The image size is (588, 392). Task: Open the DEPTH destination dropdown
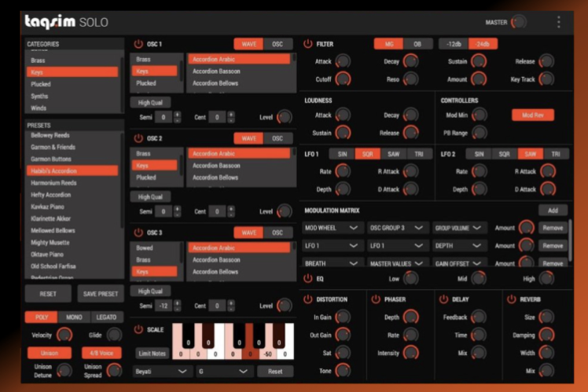[459, 246]
